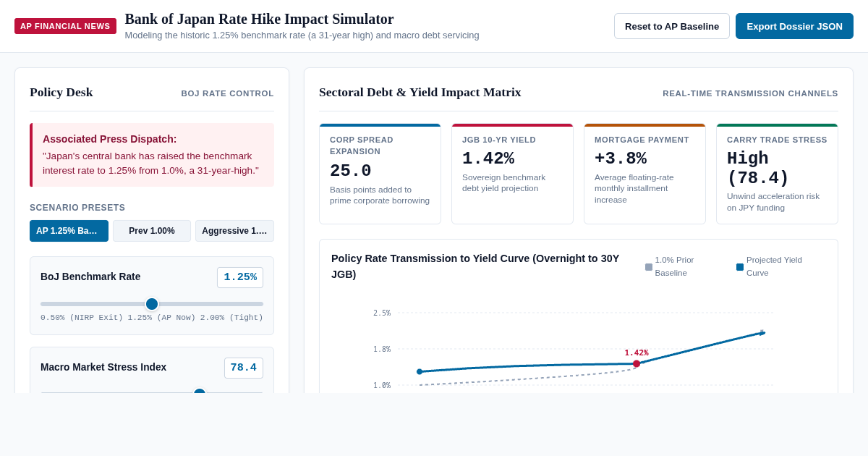Click the Sectoral Debt & Yield Impact Matrix heading
Viewport: 868px width, 456px height.
pyautogui.click(x=420, y=92)
